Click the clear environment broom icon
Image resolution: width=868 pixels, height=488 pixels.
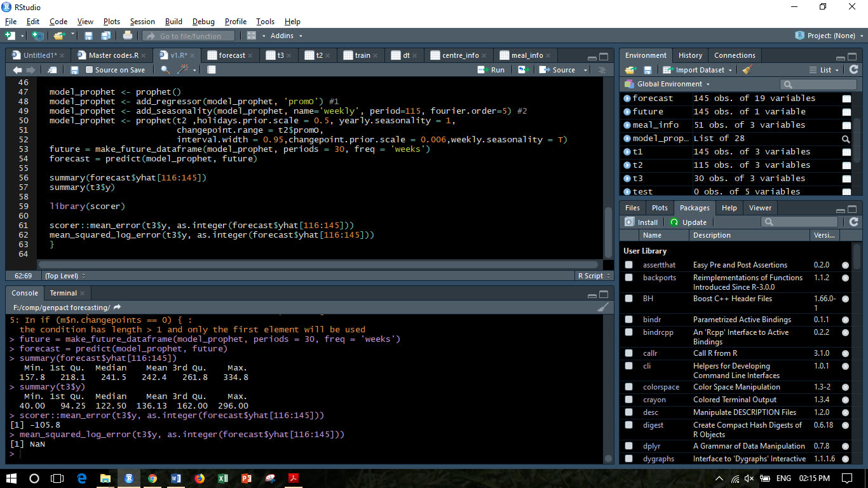pyautogui.click(x=747, y=70)
